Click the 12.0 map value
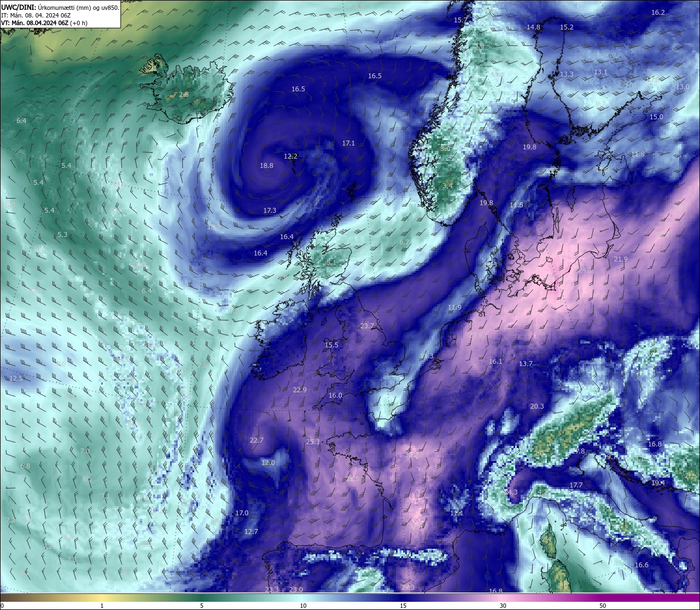 click(268, 462)
